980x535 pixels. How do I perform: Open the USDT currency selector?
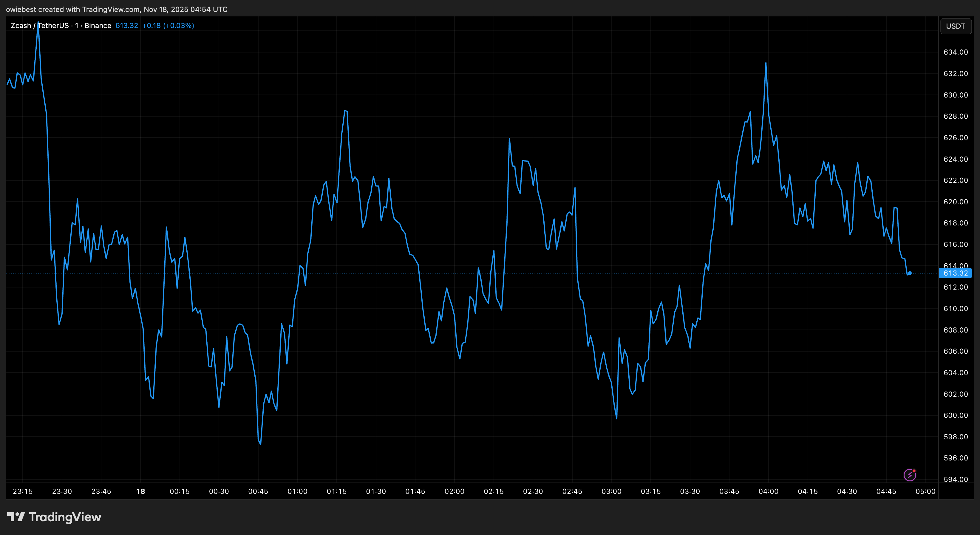pyautogui.click(x=955, y=26)
